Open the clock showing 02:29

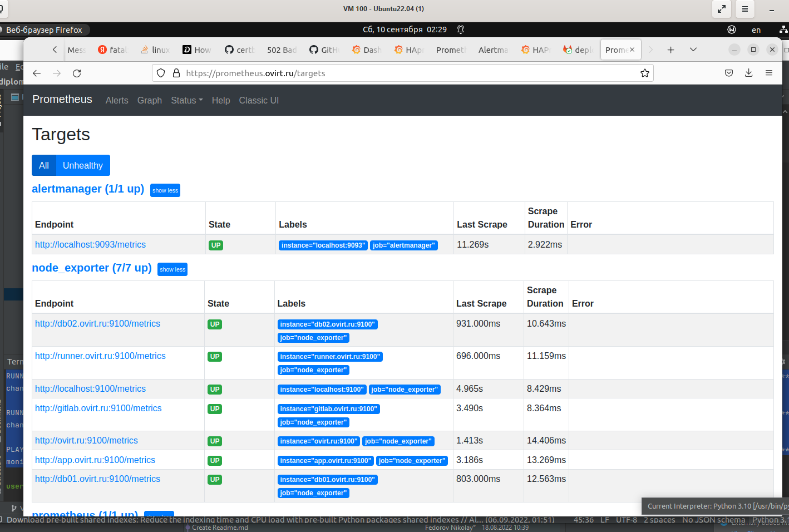tap(405, 29)
